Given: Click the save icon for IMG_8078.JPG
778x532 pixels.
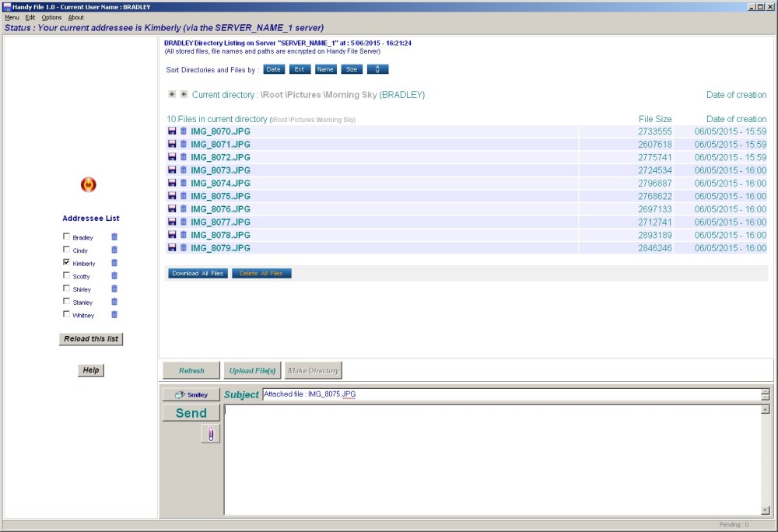Looking at the screenshot, I should 172,235.
